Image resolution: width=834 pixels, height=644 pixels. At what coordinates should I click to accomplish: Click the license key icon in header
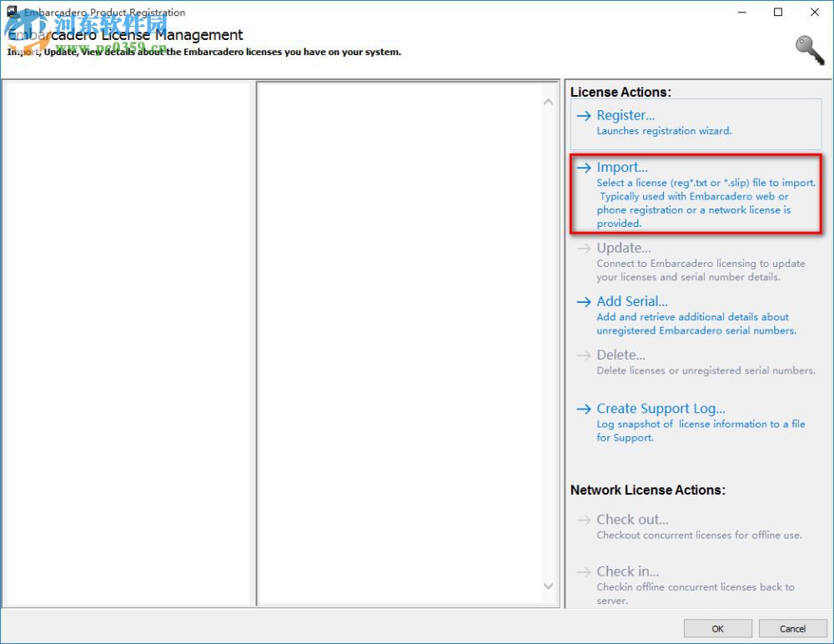810,50
